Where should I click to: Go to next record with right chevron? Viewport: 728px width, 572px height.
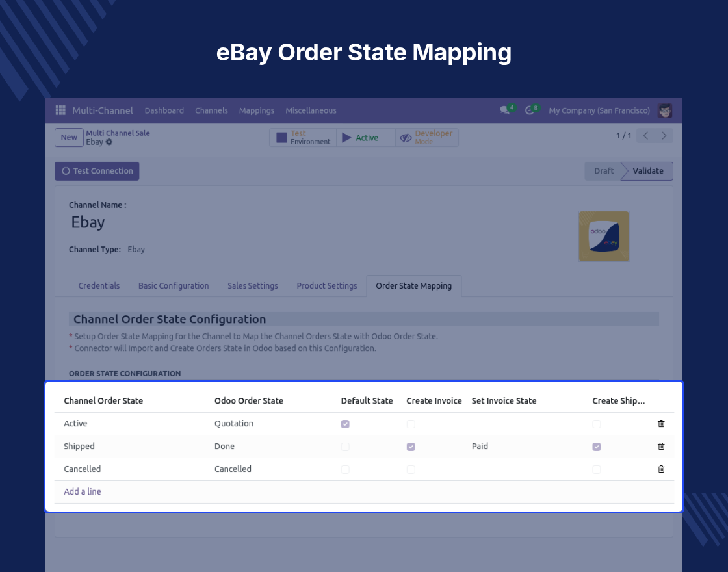(664, 136)
